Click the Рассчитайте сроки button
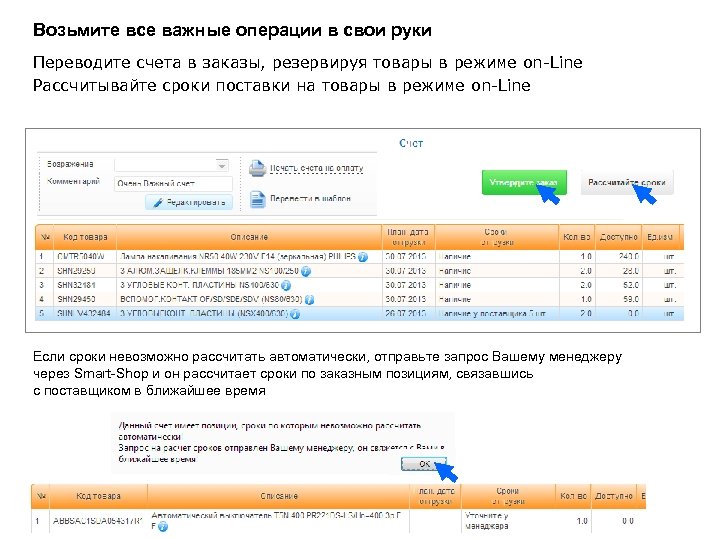Screen dimensions: 720x540 (x=627, y=182)
